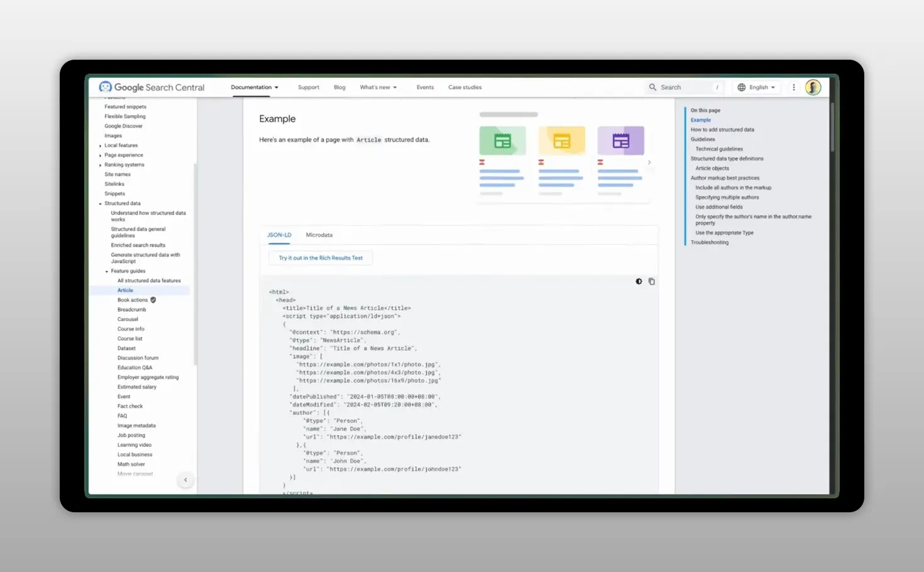Open Google Discover in sidebar
The height and width of the screenshot is (572, 924).
click(x=124, y=126)
